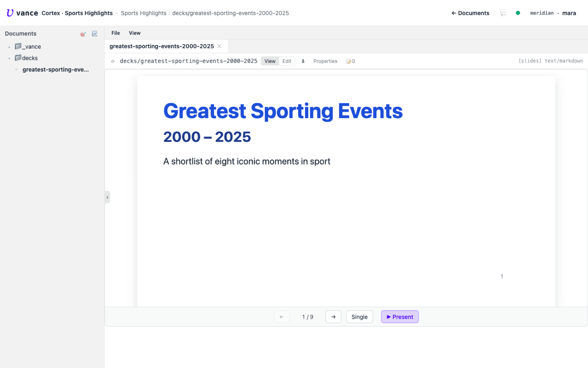Switch document mode to Edit
Screen dimensions: 588x368
click(287, 61)
